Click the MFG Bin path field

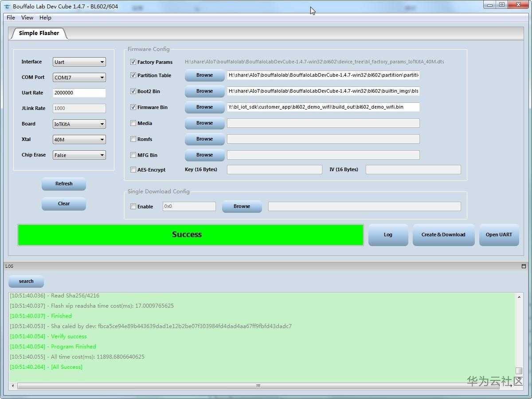click(x=323, y=155)
